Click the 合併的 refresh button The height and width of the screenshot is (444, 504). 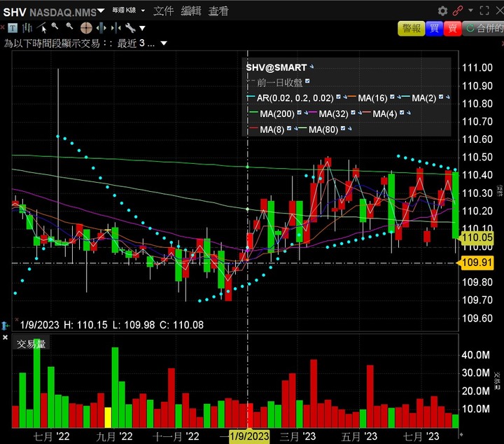[x=484, y=29]
